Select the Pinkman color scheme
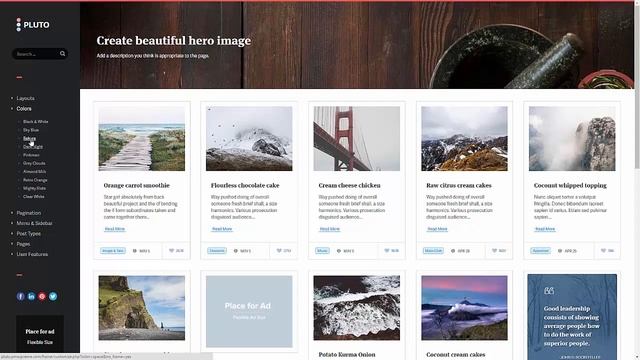 click(x=31, y=155)
